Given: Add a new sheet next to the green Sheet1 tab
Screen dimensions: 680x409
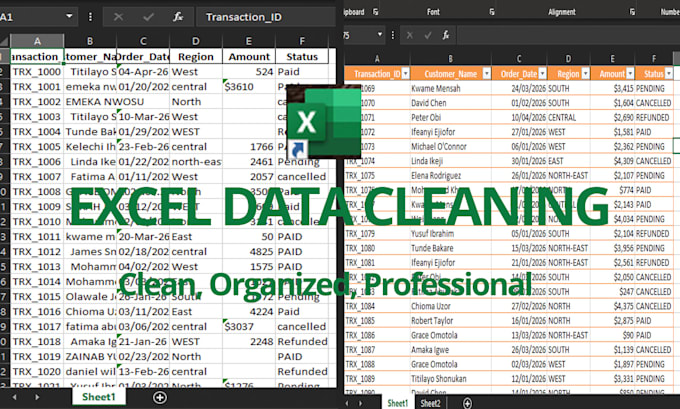Looking at the screenshot, I should coord(160,397).
